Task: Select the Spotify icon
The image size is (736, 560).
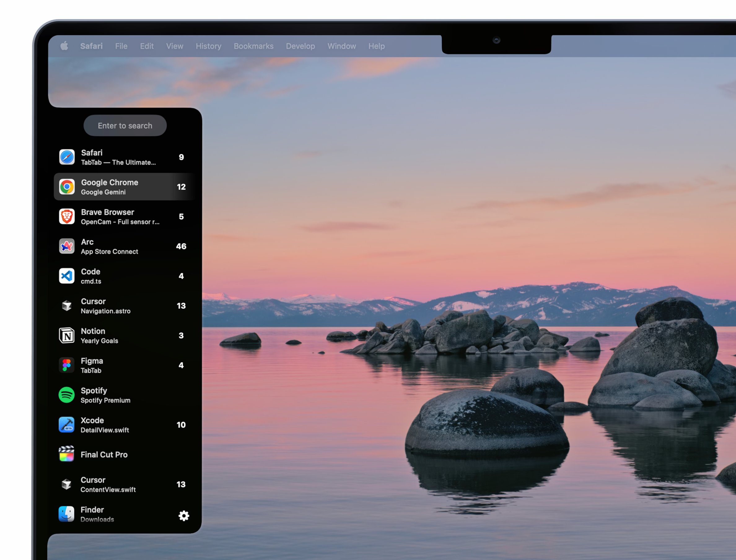Action: pyautogui.click(x=67, y=395)
